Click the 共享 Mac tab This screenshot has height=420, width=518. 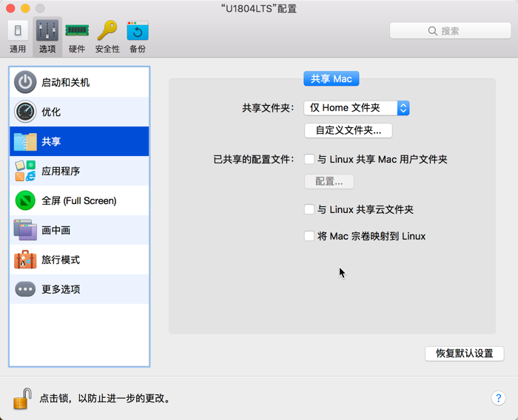pos(332,78)
